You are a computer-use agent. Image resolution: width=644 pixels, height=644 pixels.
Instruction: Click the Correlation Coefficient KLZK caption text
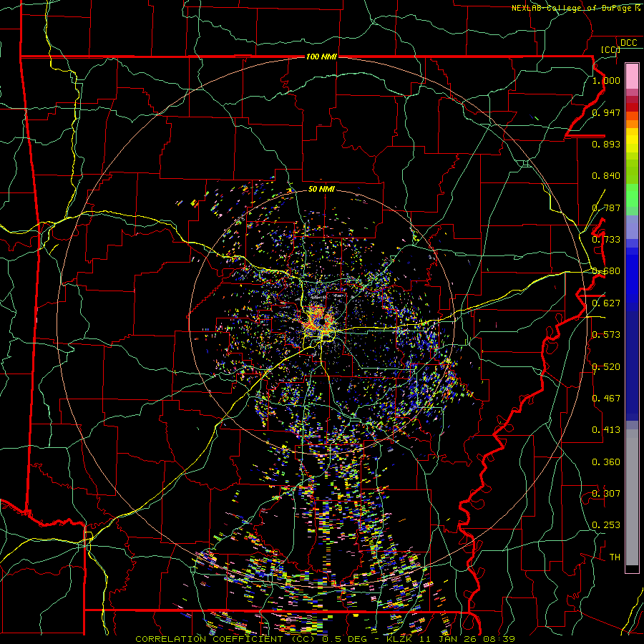pyautogui.click(x=326, y=639)
